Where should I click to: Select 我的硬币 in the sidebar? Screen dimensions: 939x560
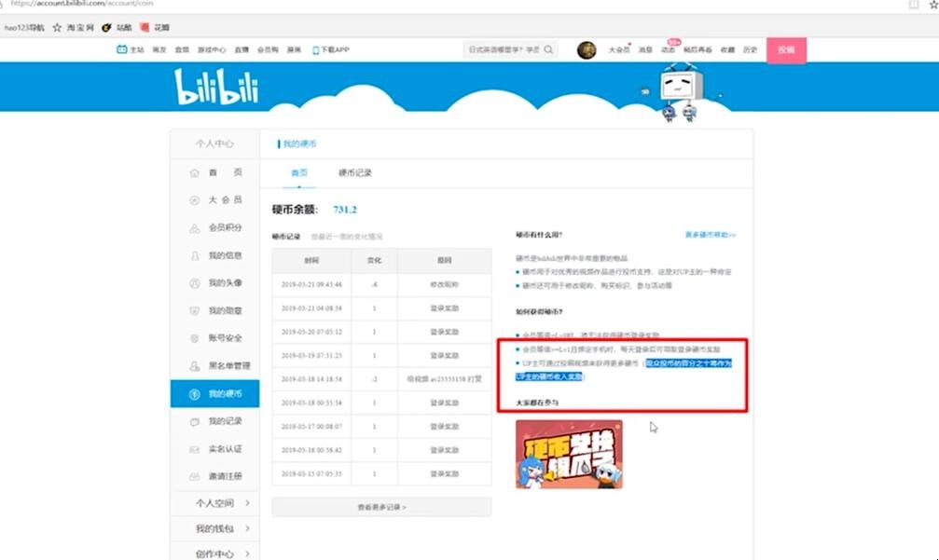click(x=224, y=394)
